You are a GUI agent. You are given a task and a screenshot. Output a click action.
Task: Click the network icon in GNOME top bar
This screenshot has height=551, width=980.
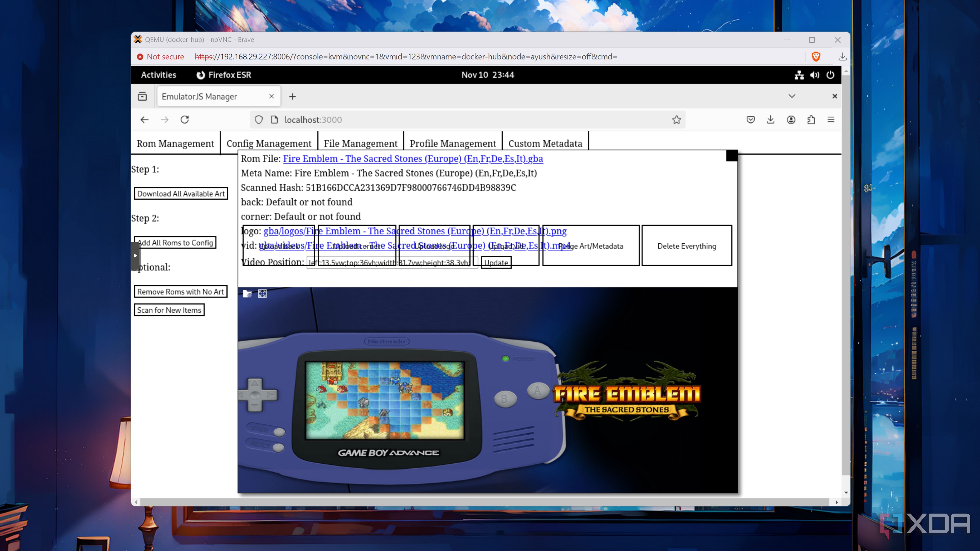[799, 75]
